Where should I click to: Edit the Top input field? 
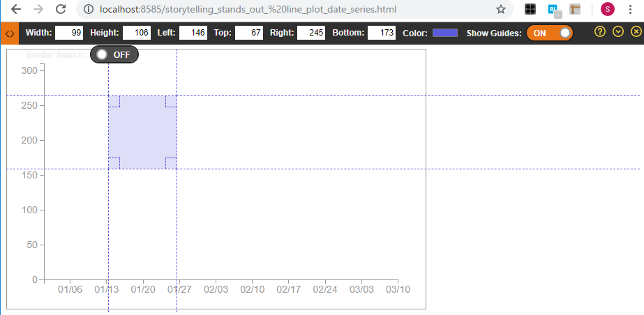click(x=249, y=33)
